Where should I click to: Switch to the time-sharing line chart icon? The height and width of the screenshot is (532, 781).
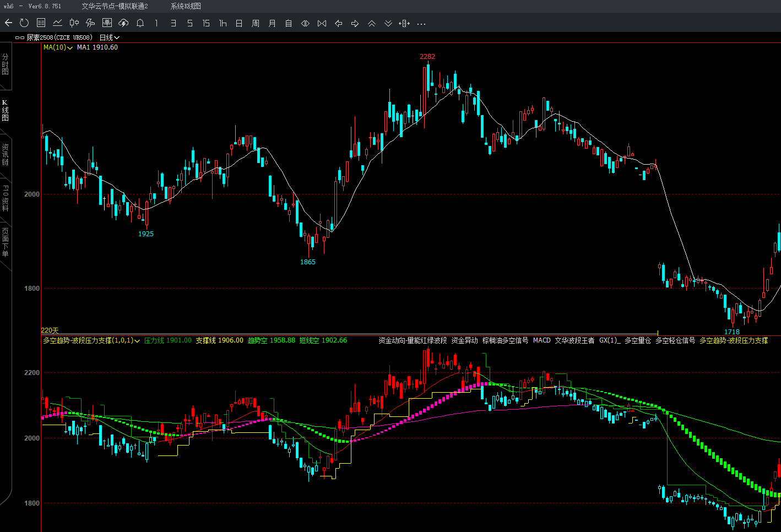pyautogui.click(x=57, y=23)
